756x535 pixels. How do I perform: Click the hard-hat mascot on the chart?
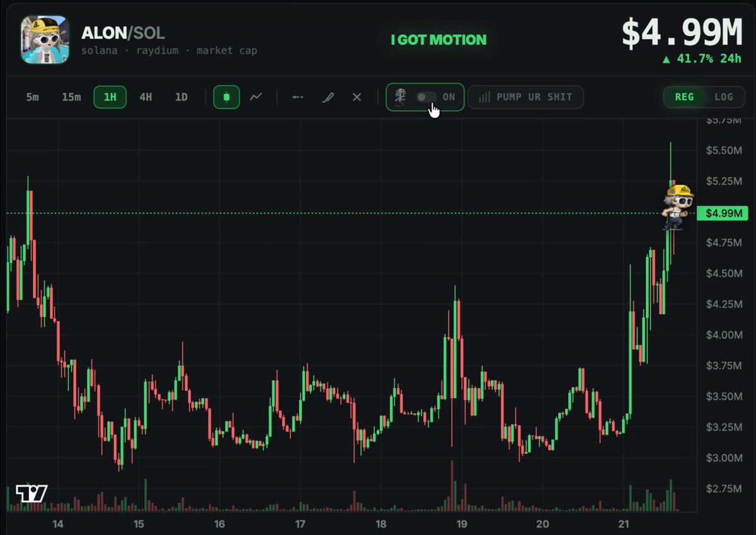pyautogui.click(x=678, y=206)
